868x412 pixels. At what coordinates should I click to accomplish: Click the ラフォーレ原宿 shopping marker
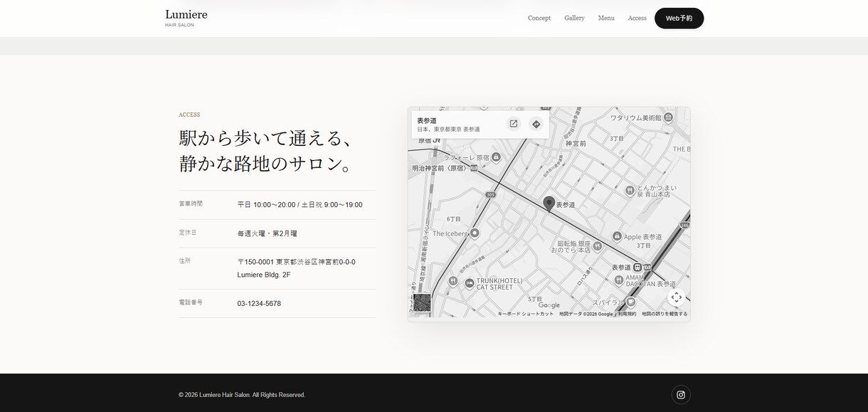496,157
